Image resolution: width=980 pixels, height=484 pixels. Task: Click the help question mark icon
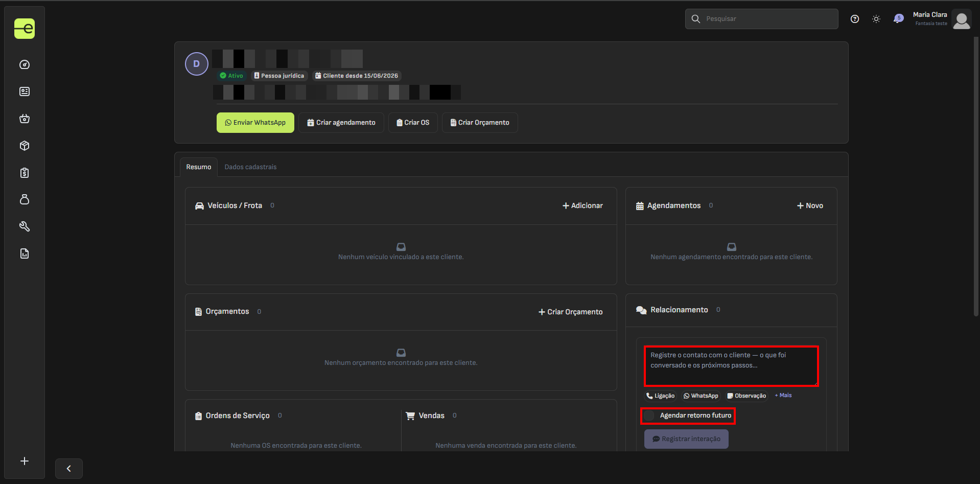(855, 19)
